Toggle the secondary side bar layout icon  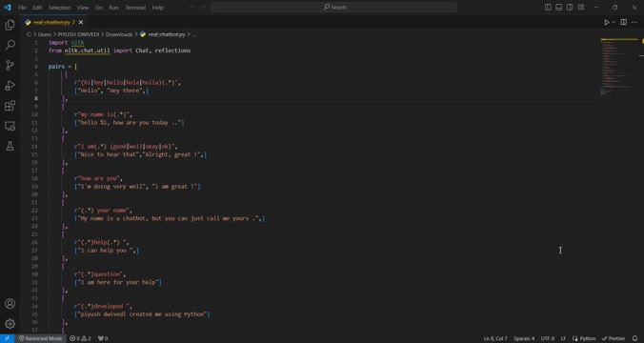point(570,7)
